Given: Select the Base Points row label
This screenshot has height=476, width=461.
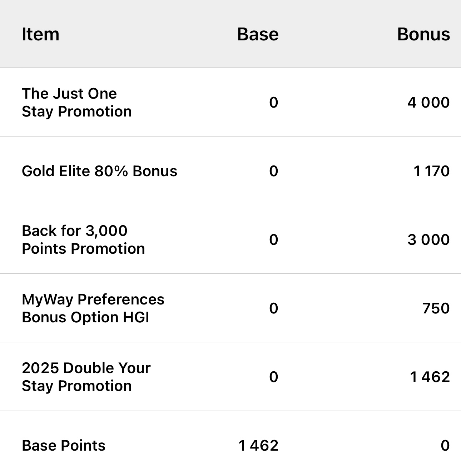Looking at the screenshot, I should (x=64, y=446).
